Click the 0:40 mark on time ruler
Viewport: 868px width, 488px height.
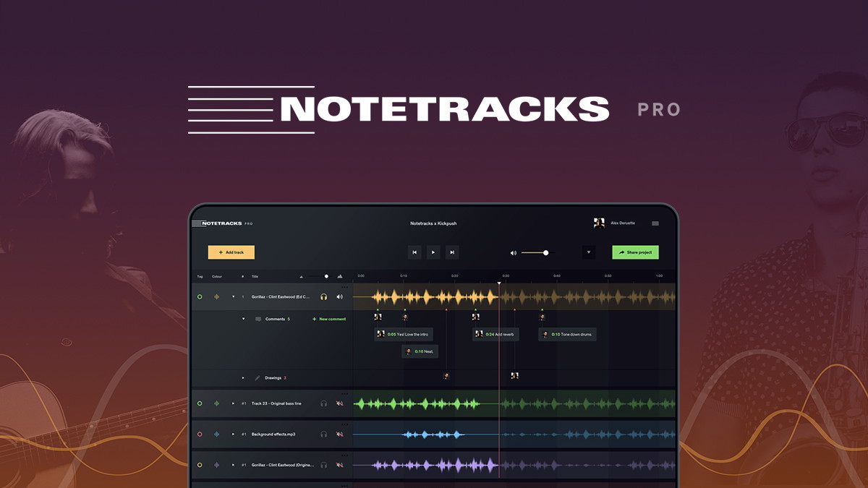(557, 276)
